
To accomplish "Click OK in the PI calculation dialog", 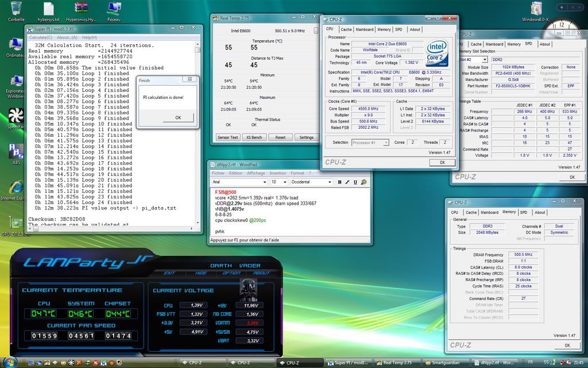I will coord(177,117).
